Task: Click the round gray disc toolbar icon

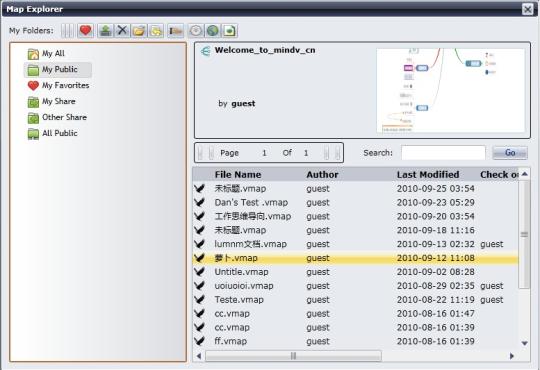Action: (x=196, y=31)
